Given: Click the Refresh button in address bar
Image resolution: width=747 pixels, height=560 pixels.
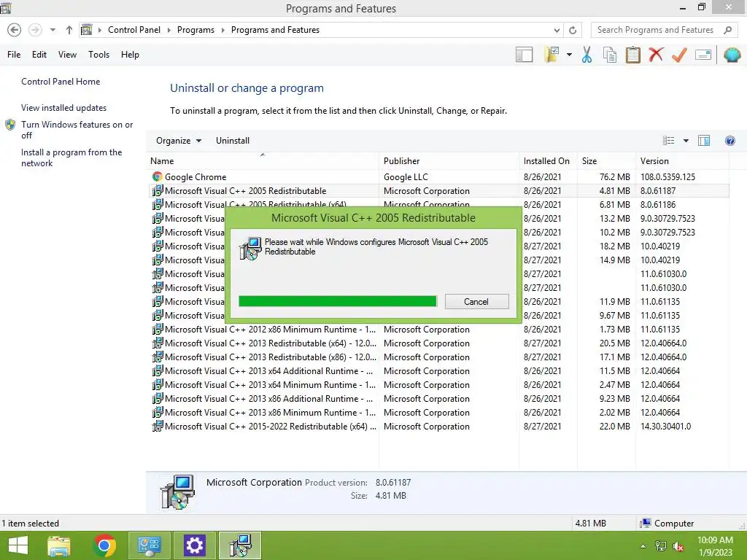Looking at the screenshot, I should pyautogui.click(x=573, y=30).
